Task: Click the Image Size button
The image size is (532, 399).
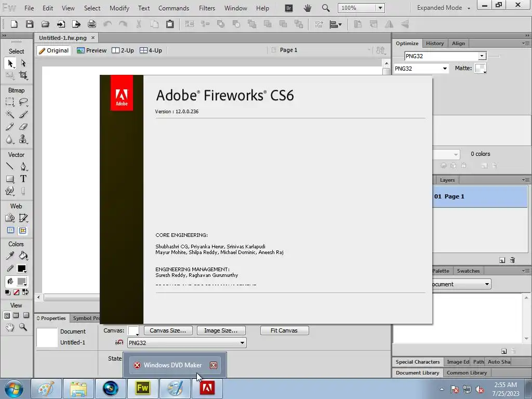Action: tap(220, 330)
